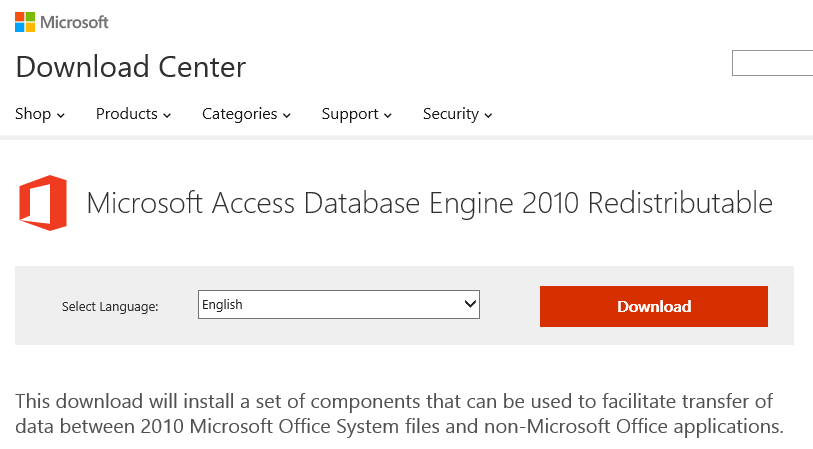Open the Products menu
The image size is (813, 449).
point(126,114)
